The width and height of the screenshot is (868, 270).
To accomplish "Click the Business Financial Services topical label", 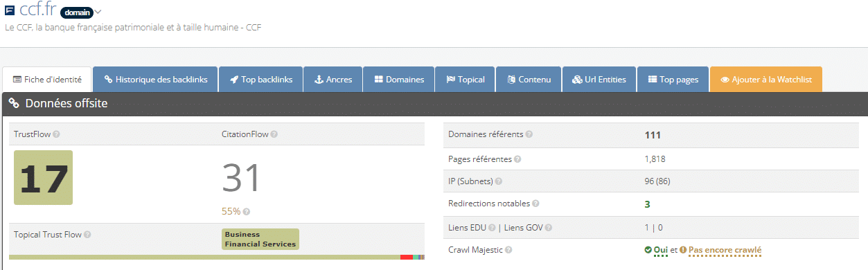I will pyautogui.click(x=260, y=239).
